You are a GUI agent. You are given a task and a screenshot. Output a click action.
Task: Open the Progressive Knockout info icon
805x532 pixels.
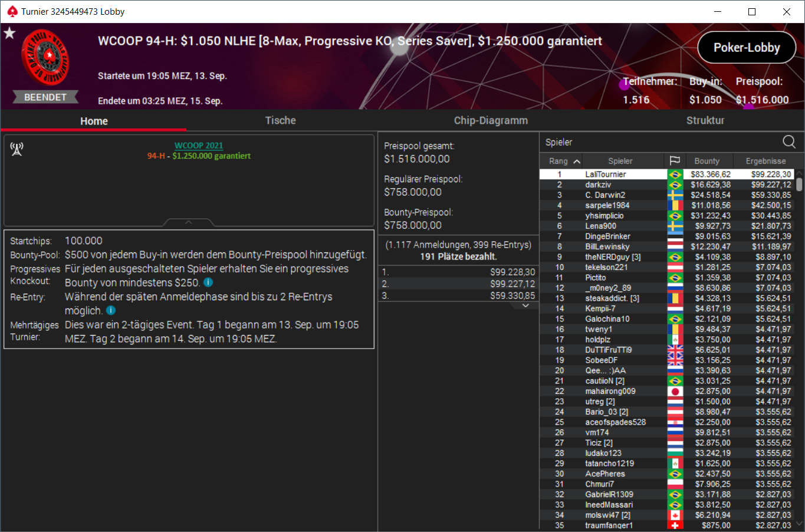point(208,283)
